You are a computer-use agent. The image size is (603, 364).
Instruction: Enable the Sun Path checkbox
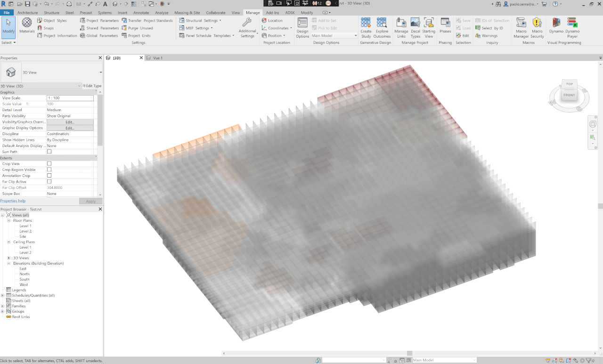[x=49, y=152]
